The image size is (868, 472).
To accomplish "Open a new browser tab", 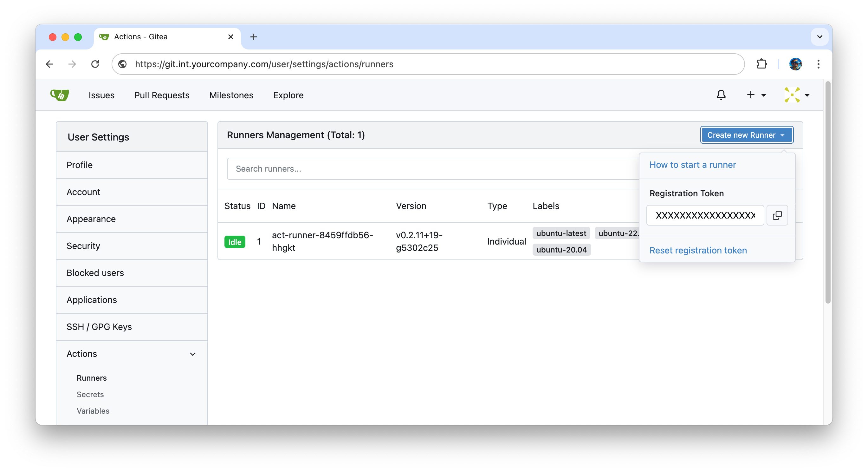I will 253,37.
